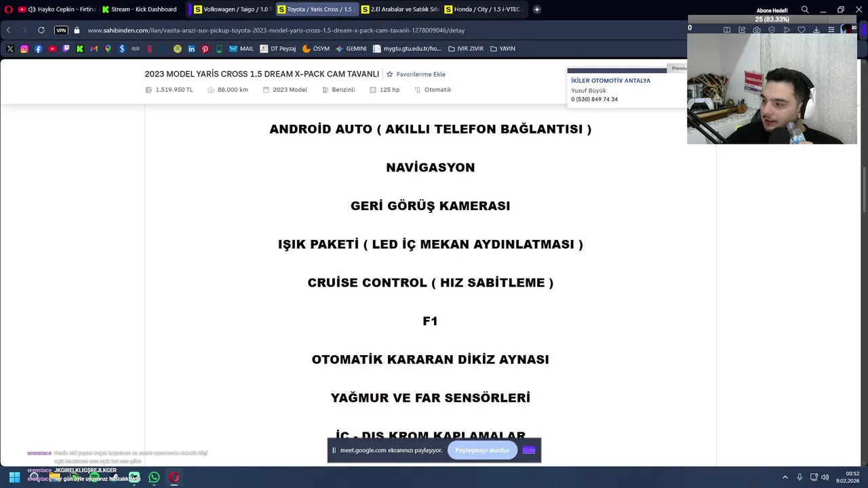Open the YouTube bookmark icon

click(x=52, y=49)
